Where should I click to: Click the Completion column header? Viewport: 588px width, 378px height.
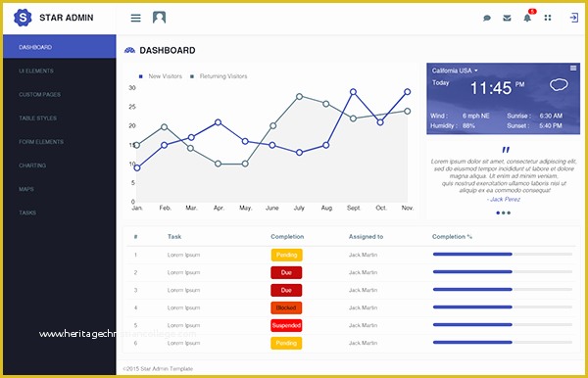coord(287,236)
